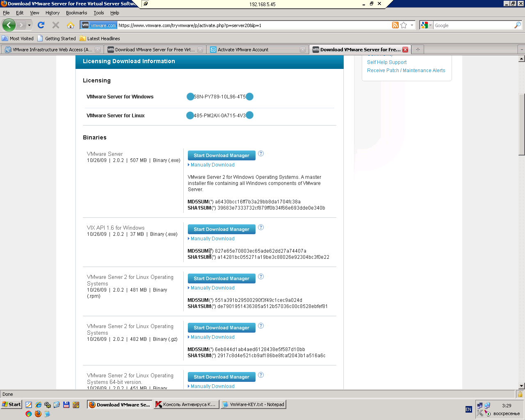Open the Windows Start menu
Screen dimensions: 525x420
tap(11, 404)
